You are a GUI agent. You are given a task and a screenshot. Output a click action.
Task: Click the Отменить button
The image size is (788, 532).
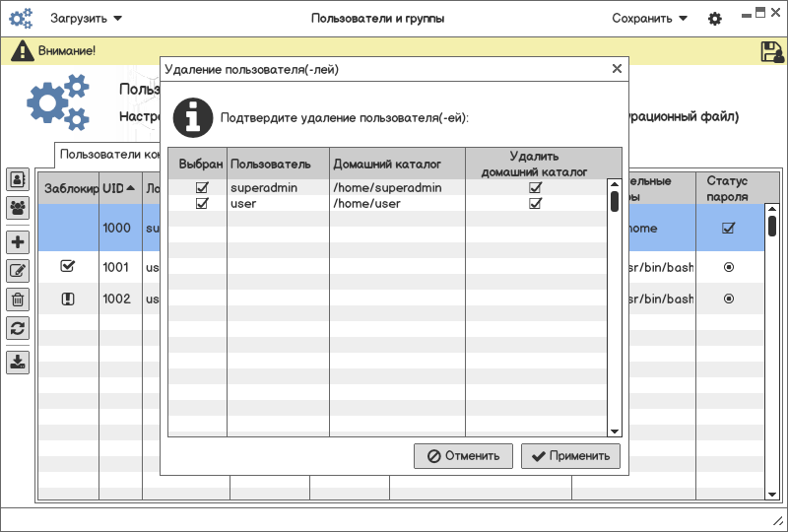tap(463, 456)
